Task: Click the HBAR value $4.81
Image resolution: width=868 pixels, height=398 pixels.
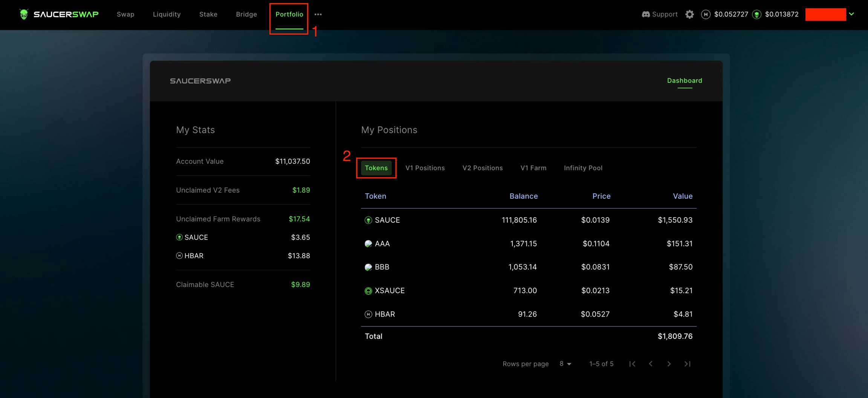Action: pos(683,314)
